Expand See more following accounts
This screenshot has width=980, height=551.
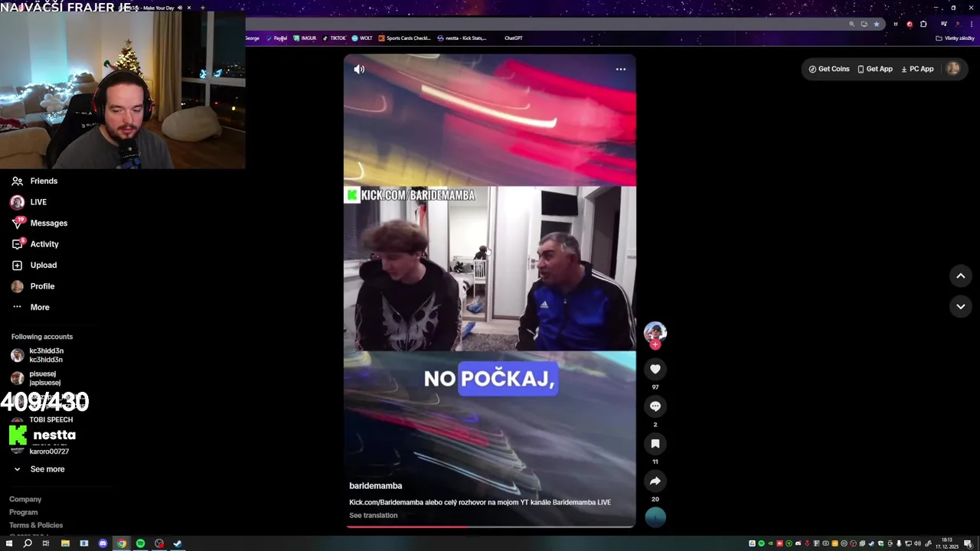(x=39, y=469)
